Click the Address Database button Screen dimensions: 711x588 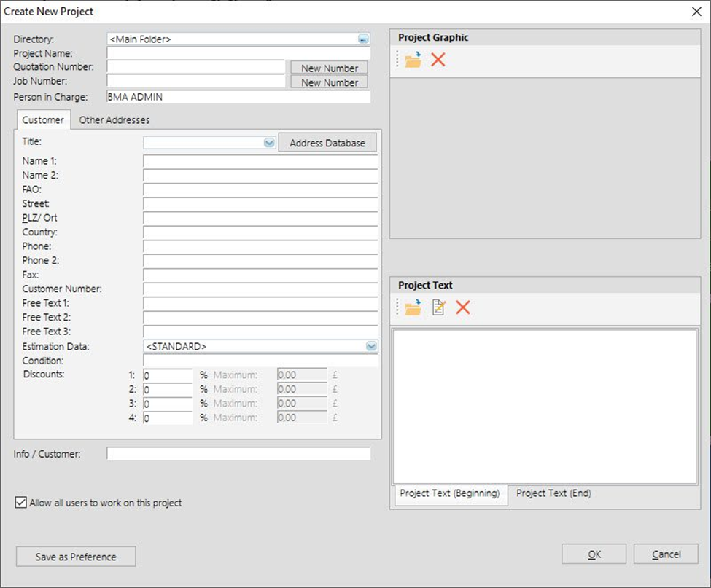(x=327, y=143)
